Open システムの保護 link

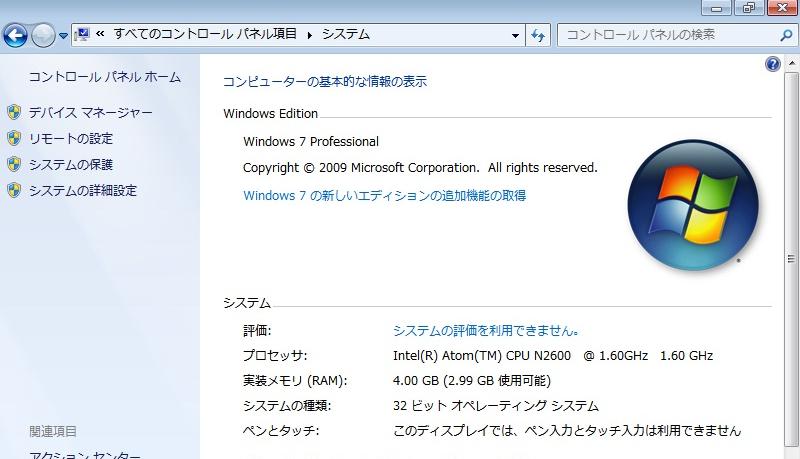coord(70,164)
